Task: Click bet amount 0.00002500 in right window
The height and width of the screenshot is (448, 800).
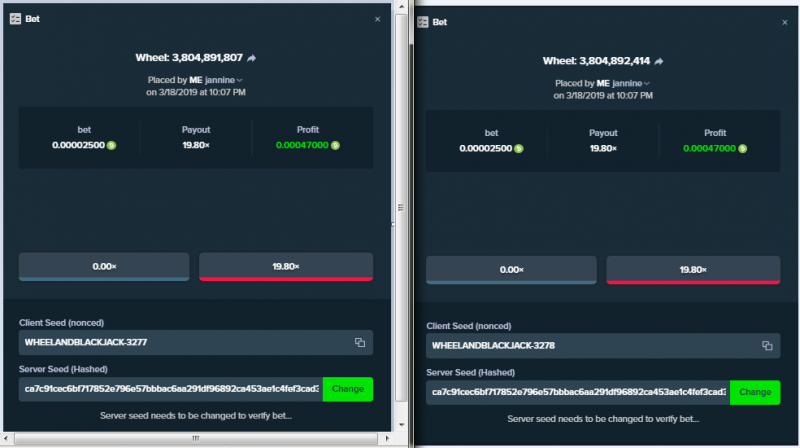Action: point(485,148)
